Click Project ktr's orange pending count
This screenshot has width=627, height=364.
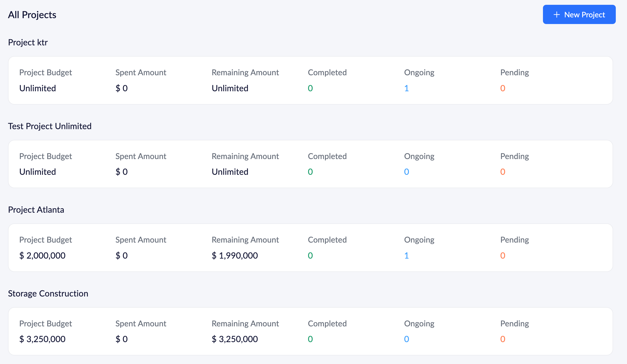pos(503,88)
